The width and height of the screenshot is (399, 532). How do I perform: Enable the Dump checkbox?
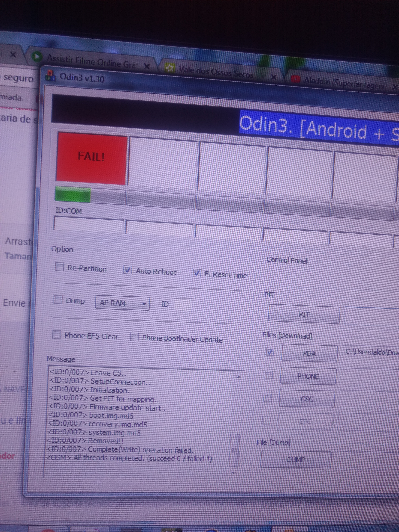click(58, 300)
